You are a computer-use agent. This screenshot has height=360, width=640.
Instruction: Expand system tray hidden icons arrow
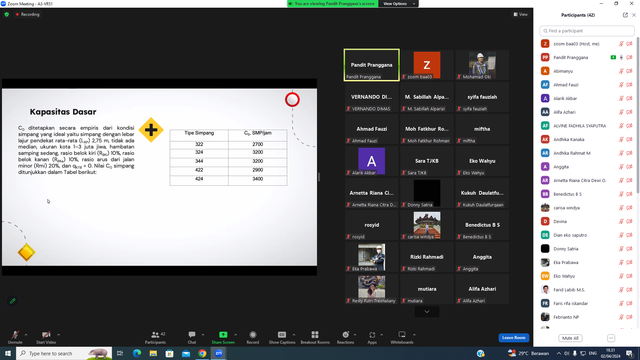click(559, 353)
